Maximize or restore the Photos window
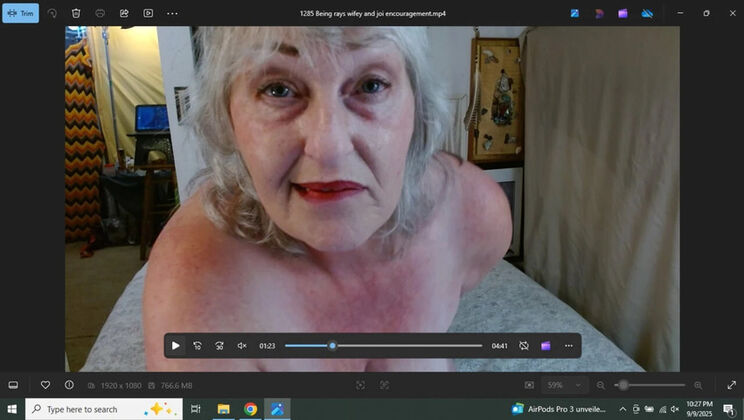Viewport: 744px width, 420px height. pyautogui.click(x=706, y=13)
